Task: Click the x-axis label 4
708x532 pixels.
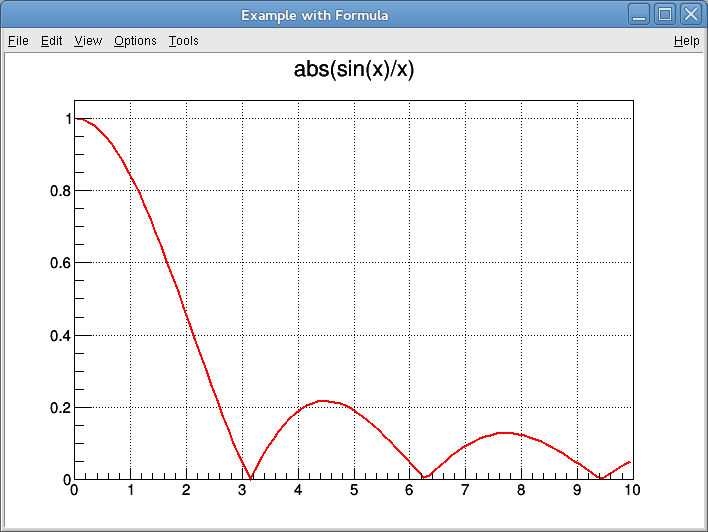Action: point(298,490)
